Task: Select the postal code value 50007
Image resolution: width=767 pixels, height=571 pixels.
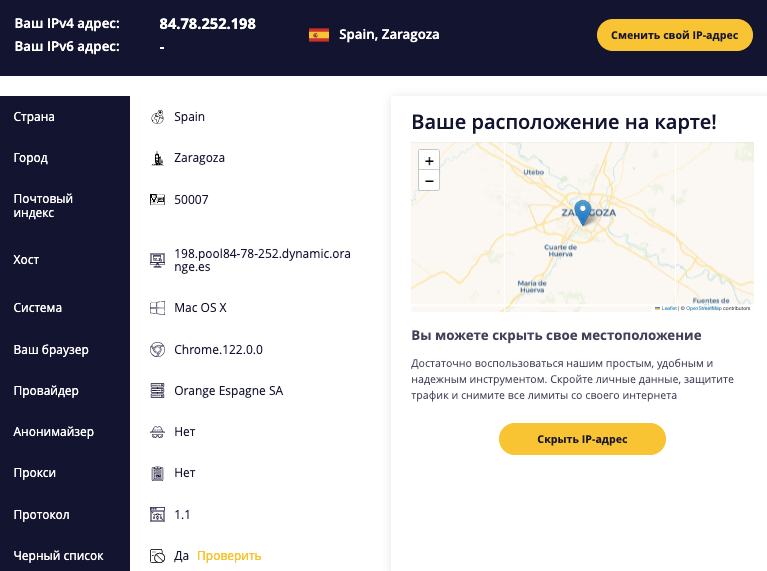Action: tap(191, 200)
